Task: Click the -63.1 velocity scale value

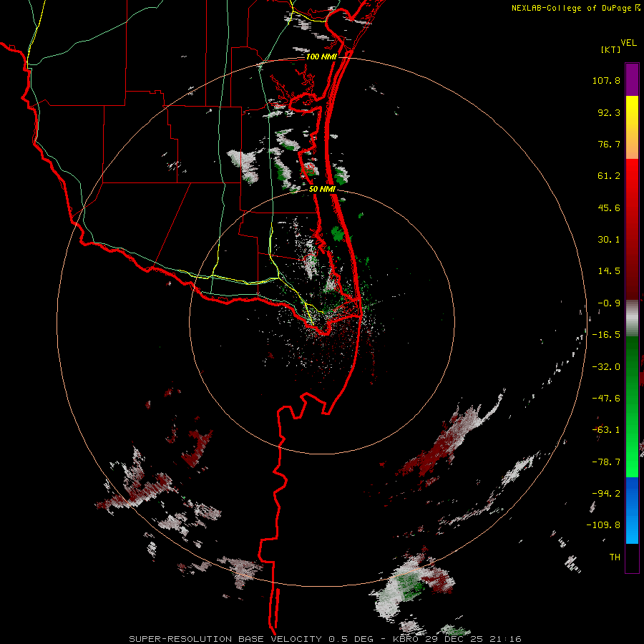Action: pos(606,430)
